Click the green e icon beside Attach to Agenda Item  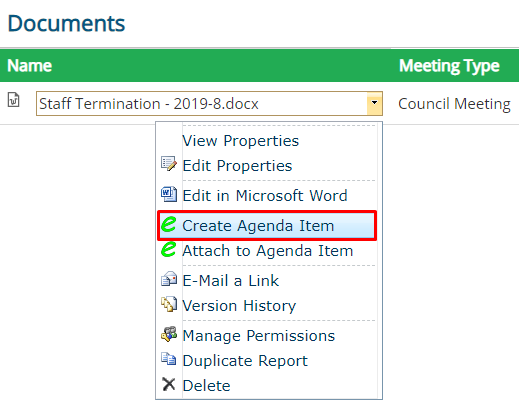[168, 249]
